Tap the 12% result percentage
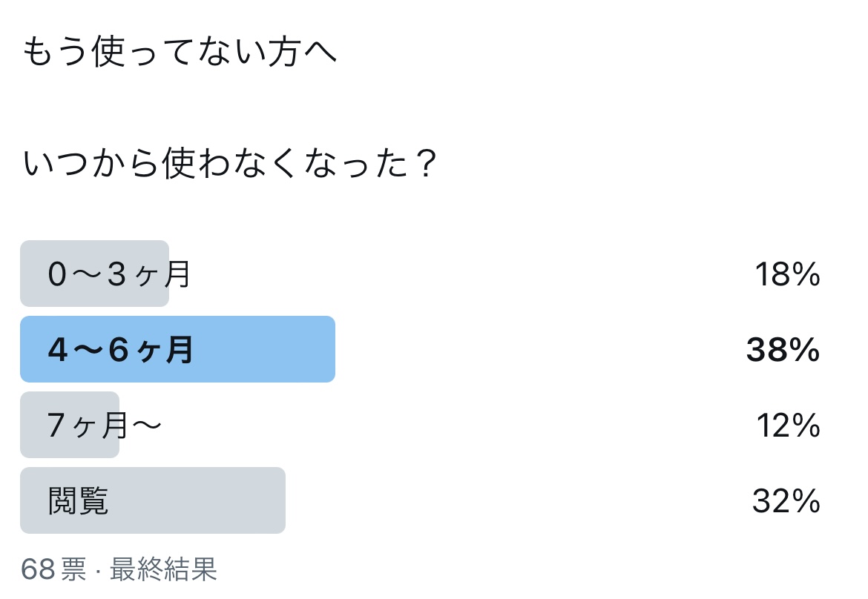Screen dimensions: 868x599 point(788,426)
